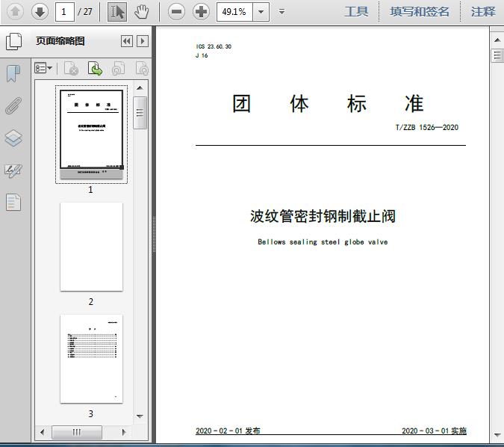Open thumbnail options menu dropdown
Image resolution: width=504 pixels, height=447 pixels.
(x=43, y=68)
